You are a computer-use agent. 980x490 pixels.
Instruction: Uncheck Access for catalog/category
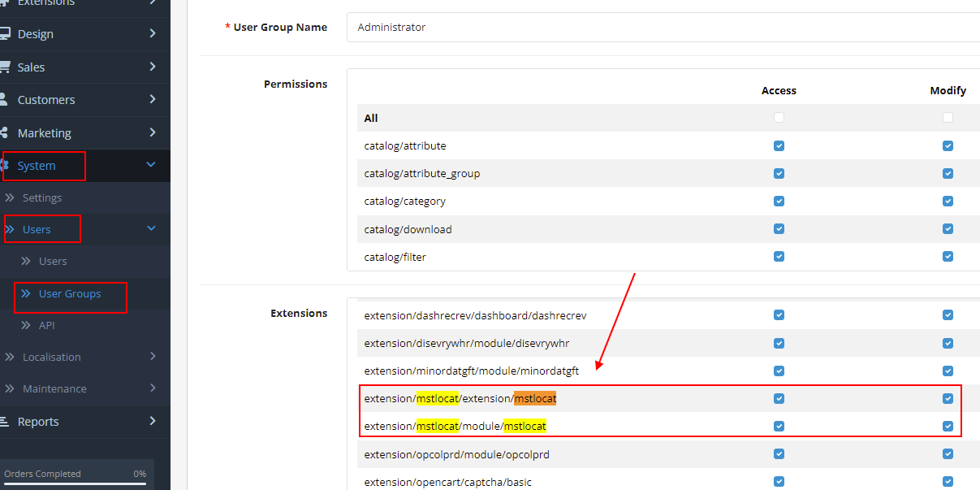pos(779,202)
